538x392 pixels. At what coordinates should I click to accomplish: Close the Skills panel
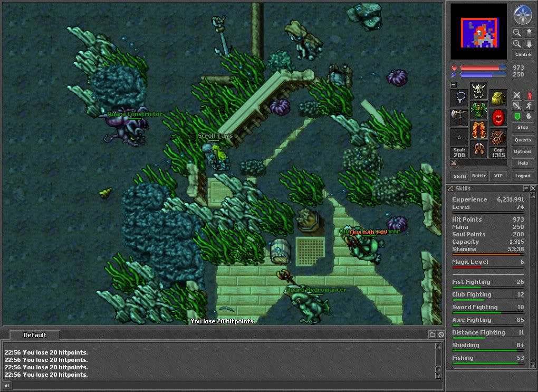coord(533,188)
